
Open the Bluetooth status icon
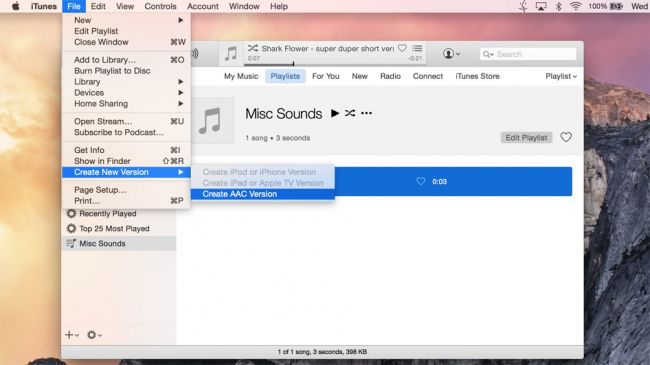point(558,6)
